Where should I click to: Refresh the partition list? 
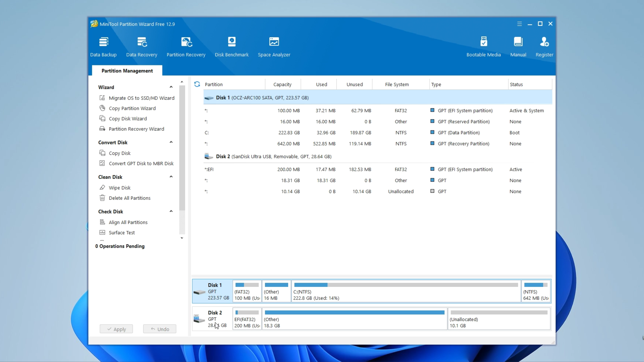(x=197, y=84)
